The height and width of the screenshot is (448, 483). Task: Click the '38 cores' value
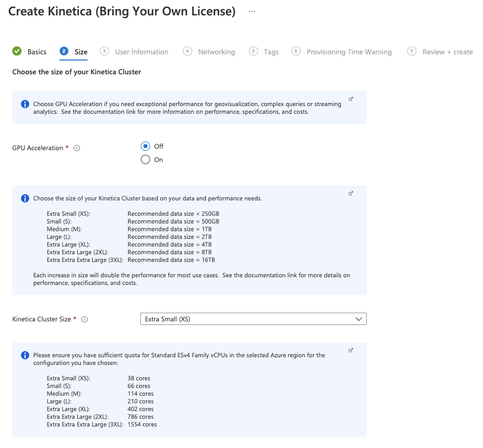click(139, 378)
